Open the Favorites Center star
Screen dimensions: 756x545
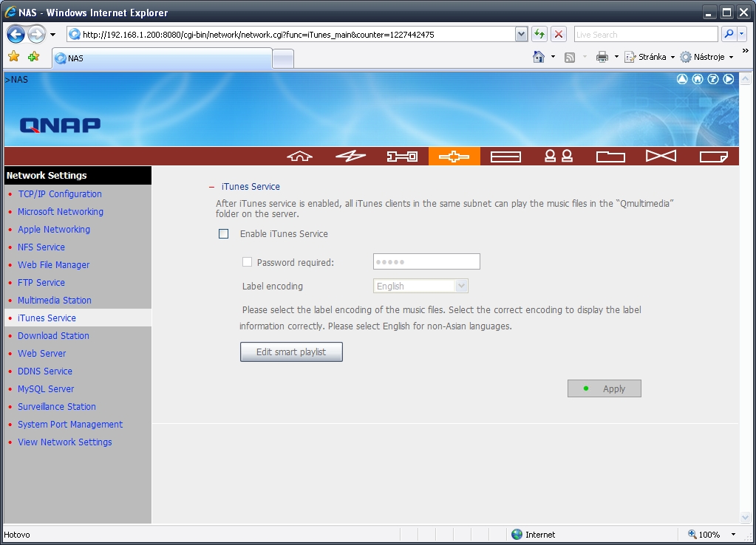(x=14, y=57)
